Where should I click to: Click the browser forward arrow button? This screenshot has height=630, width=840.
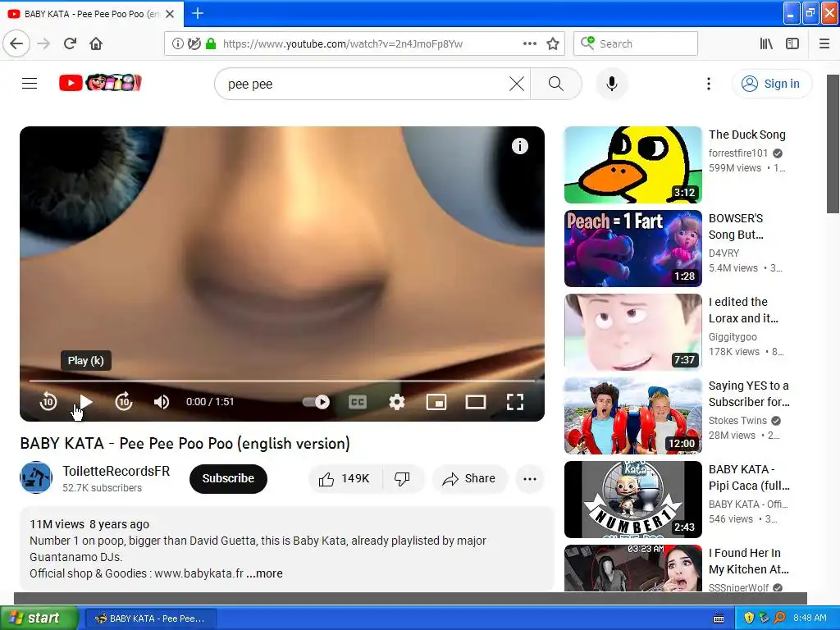[44, 44]
